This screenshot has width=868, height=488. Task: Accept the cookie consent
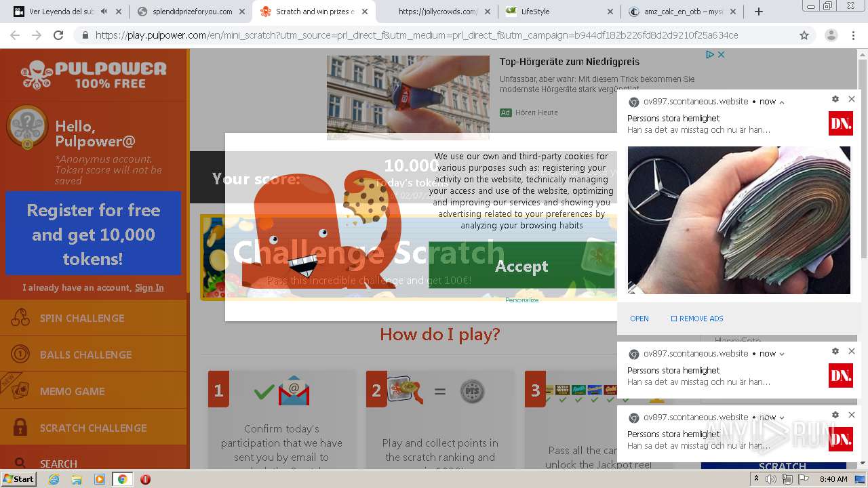click(521, 266)
